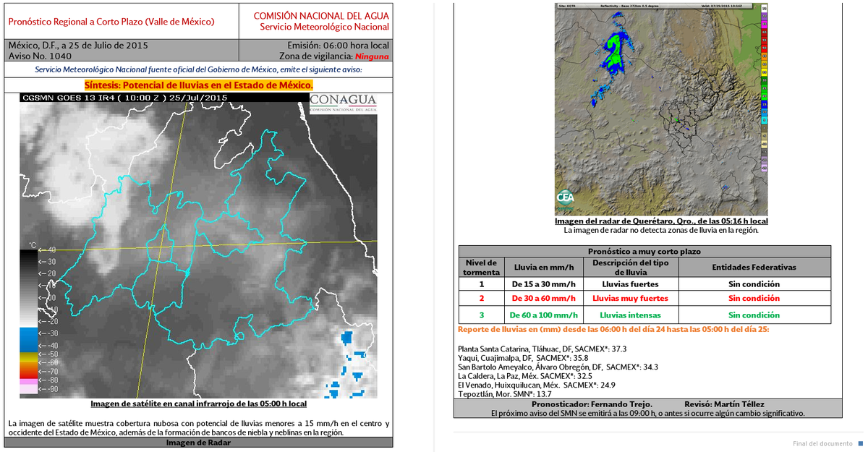Select storm level '3' cell
868x452 pixels.
[481, 315]
